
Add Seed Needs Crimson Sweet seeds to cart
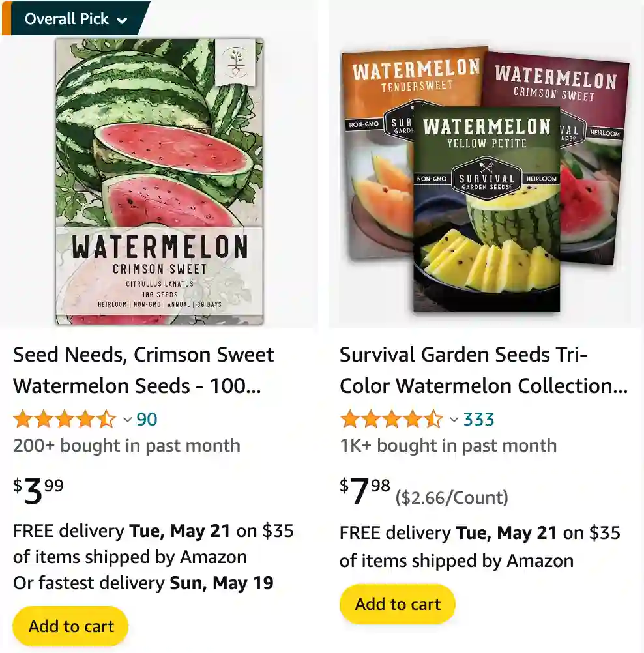click(71, 626)
